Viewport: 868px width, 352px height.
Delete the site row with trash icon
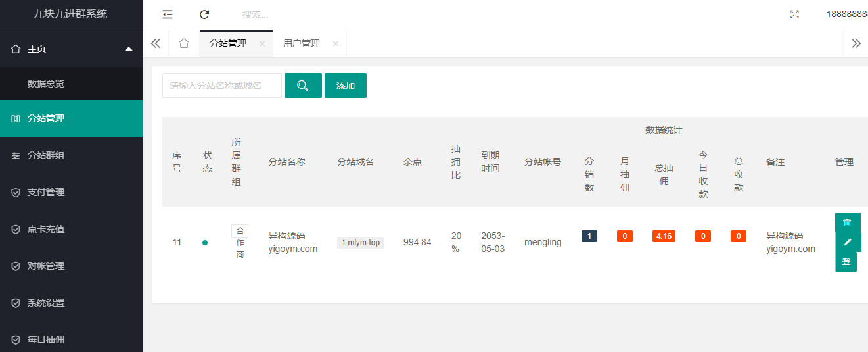(x=847, y=222)
